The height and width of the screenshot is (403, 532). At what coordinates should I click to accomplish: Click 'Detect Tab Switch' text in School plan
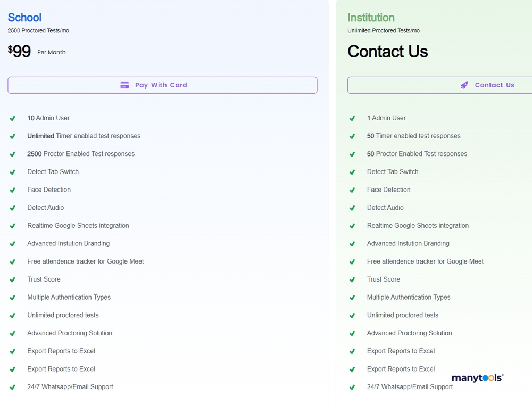coord(53,172)
